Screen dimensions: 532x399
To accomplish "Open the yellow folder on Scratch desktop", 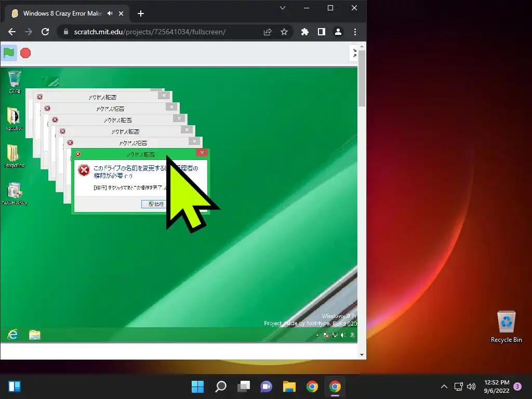I will tap(14, 156).
